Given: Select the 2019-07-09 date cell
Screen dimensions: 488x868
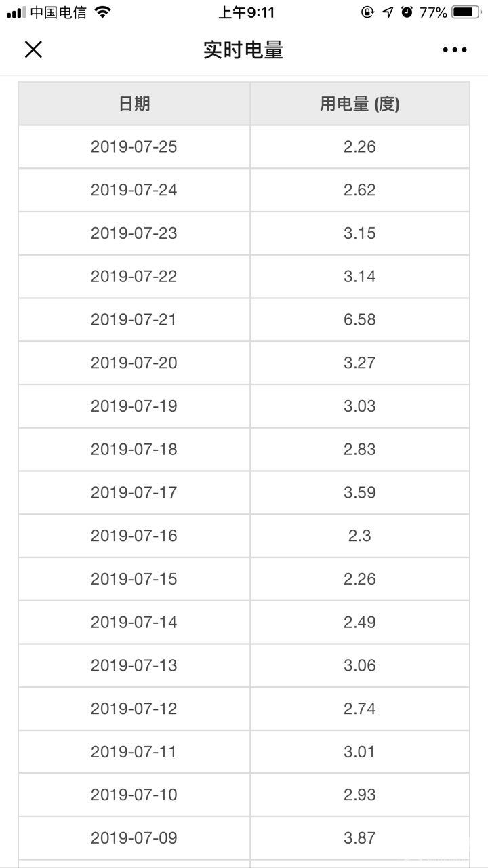Looking at the screenshot, I should tap(134, 837).
